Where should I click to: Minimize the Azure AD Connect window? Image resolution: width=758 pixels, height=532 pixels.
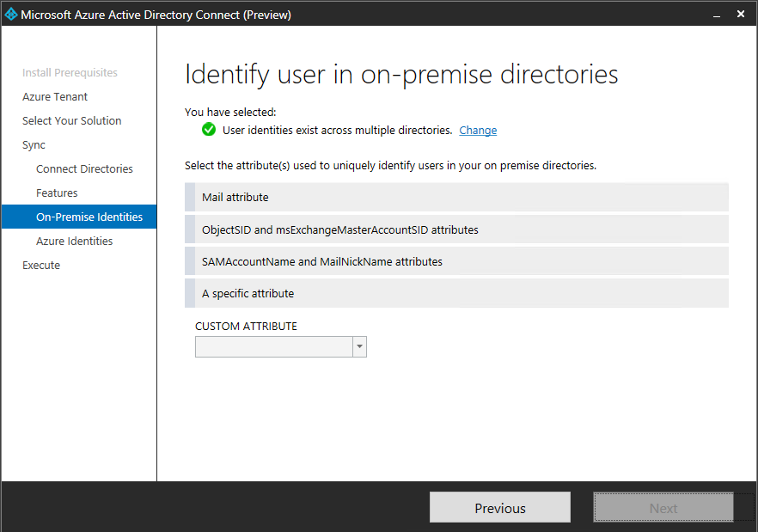(716, 15)
